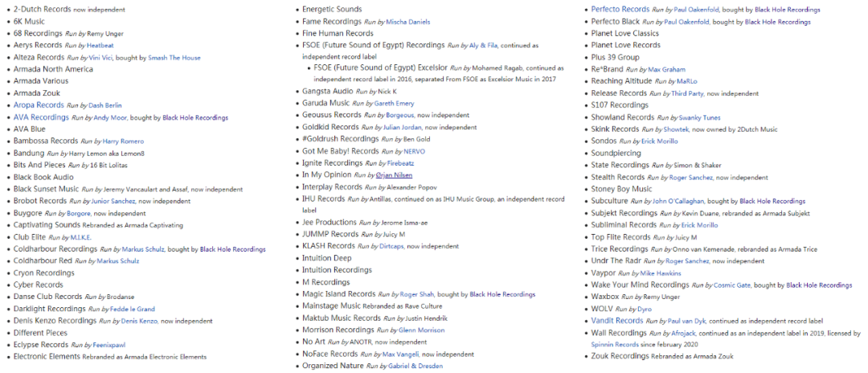Open the Max Graham link
This screenshot has height=373, width=868.
[666, 70]
